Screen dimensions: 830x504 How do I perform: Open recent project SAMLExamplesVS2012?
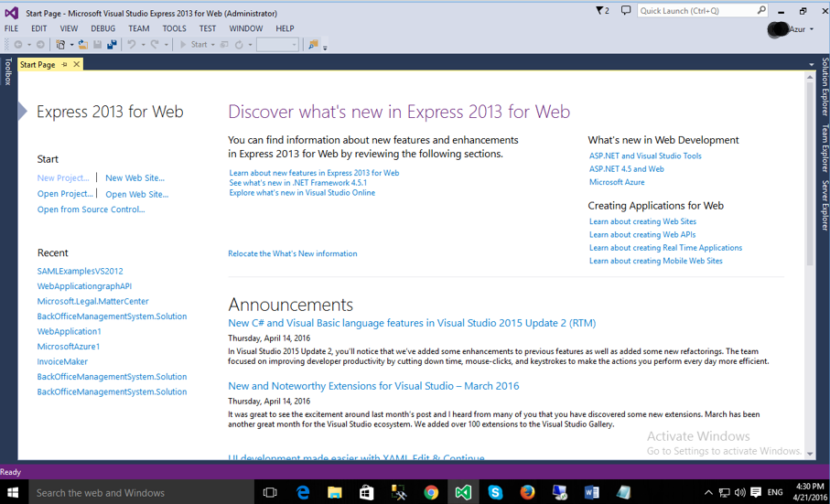point(80,272)
